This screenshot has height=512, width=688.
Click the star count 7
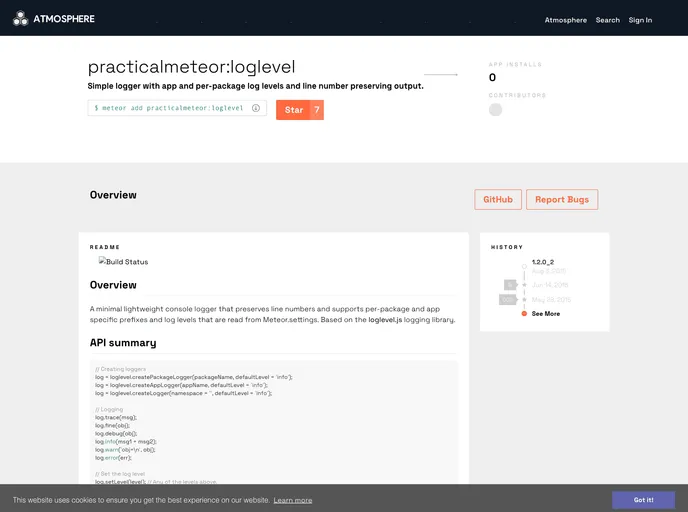point(317,110)
